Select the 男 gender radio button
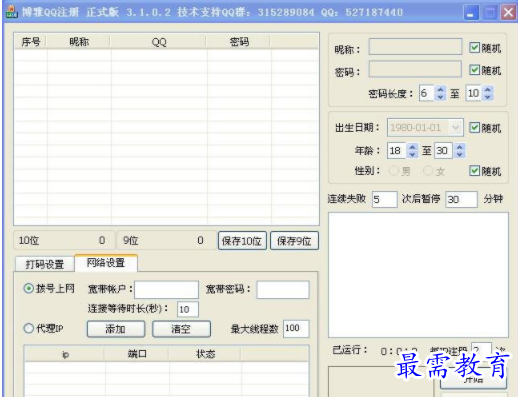 click(394, 171)
